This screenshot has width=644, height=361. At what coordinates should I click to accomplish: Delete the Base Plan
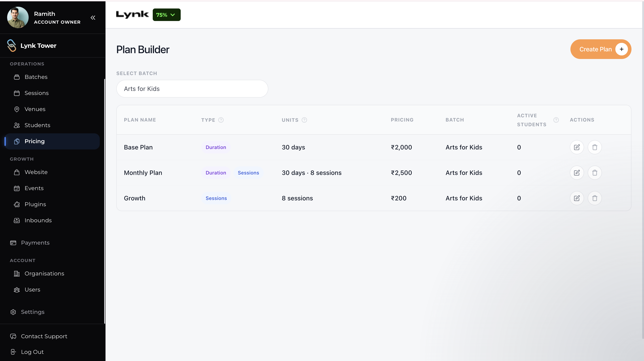(x=595, y=147)
